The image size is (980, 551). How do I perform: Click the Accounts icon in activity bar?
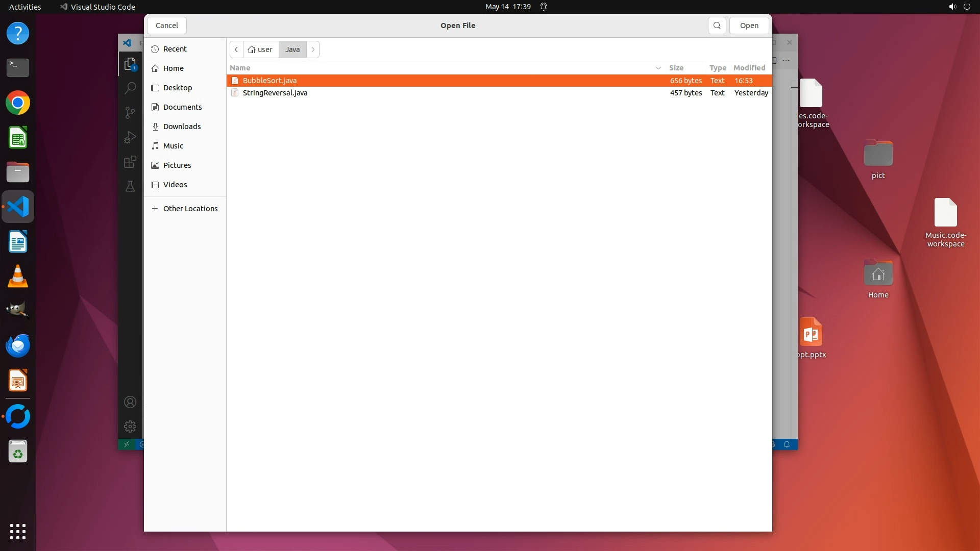point(130,402)
